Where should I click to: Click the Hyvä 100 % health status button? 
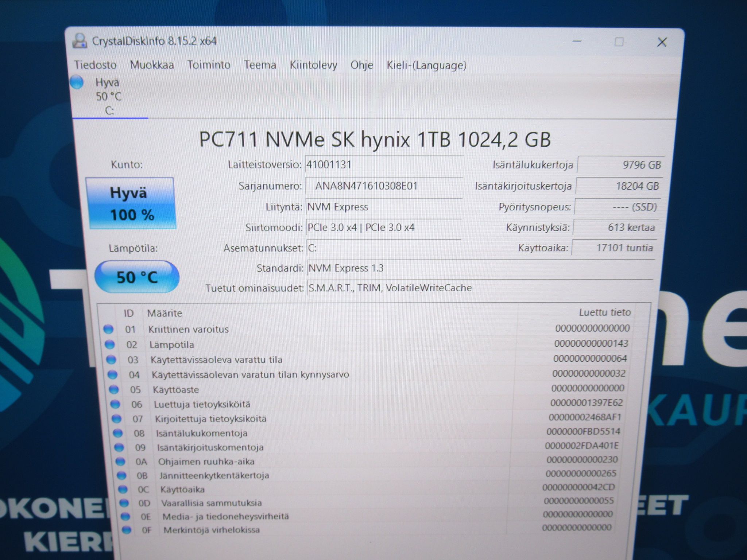click(131, 203)
